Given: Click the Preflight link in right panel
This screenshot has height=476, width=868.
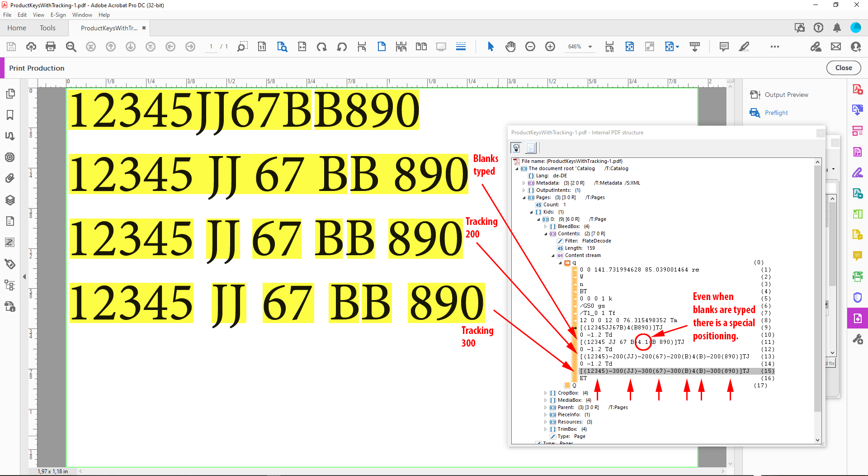Looking at the screenshot, I should (776, 113).
